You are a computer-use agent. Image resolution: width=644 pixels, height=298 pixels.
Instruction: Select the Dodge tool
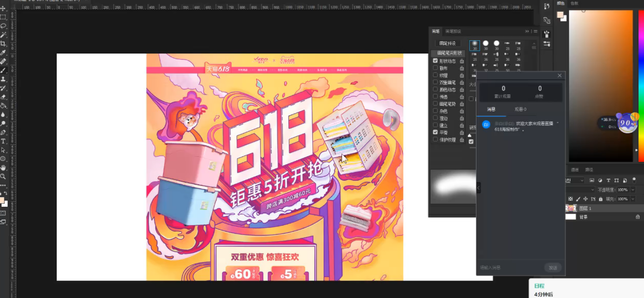3,123
